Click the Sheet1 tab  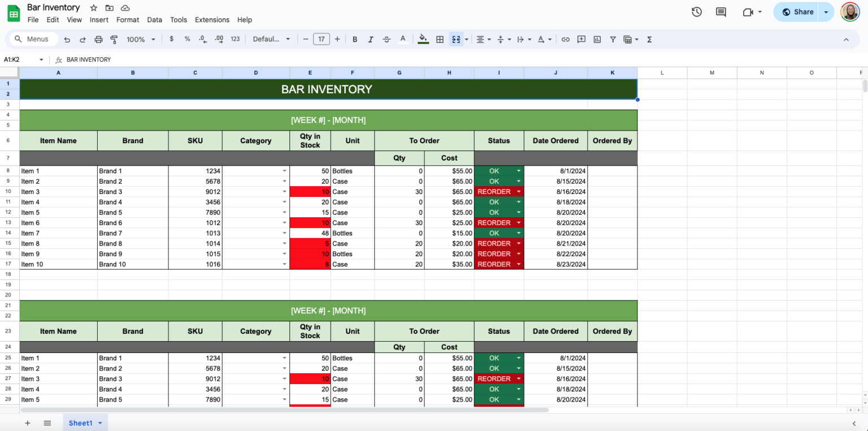click(81, 423)
